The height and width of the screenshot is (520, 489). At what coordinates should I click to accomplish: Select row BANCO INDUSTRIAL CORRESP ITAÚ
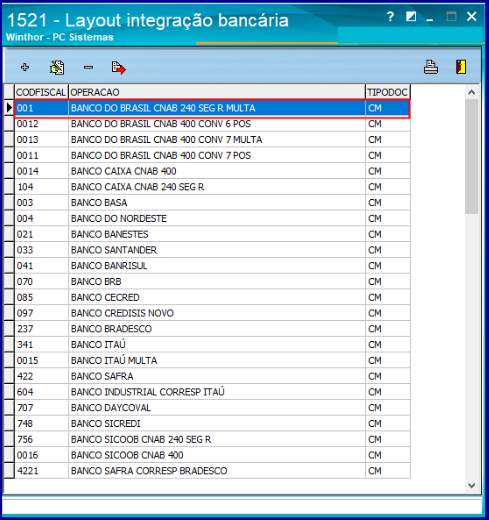(212, 392)
